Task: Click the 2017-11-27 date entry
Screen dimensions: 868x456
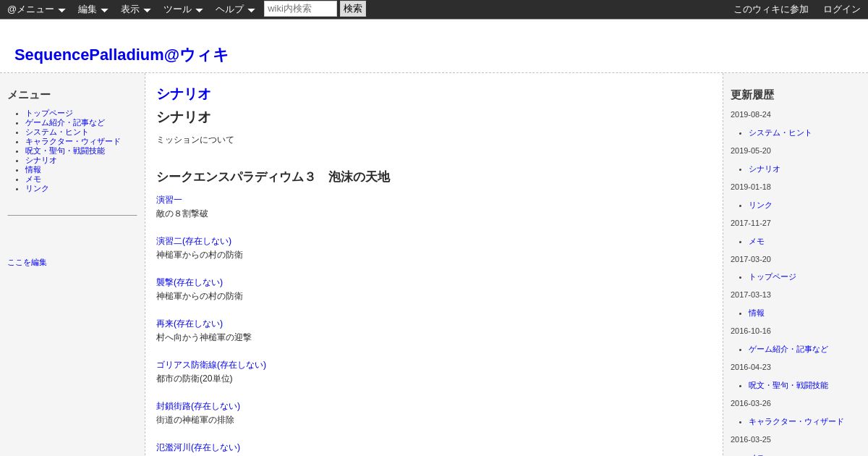Action: 751,223
